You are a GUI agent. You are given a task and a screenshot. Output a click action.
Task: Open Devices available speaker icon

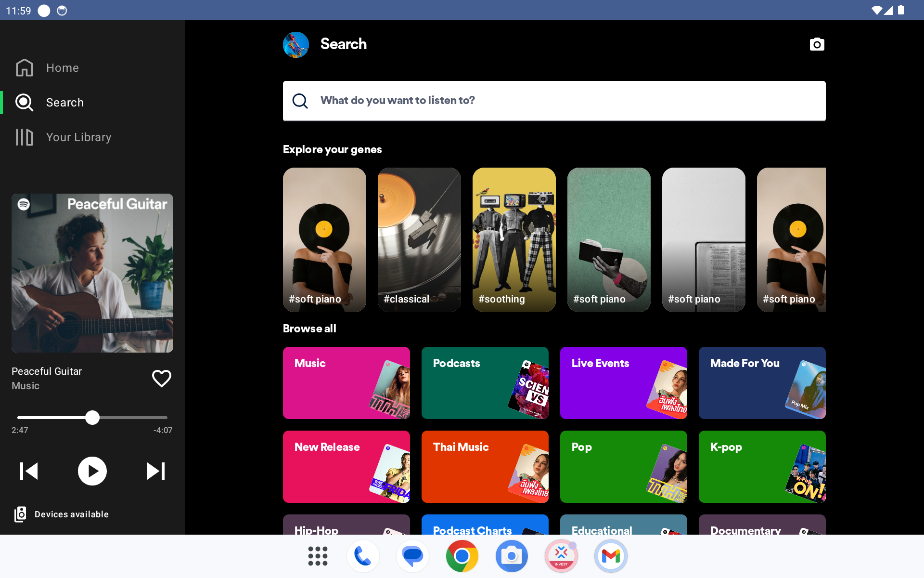pyautogui.click(x=20, y=514)
